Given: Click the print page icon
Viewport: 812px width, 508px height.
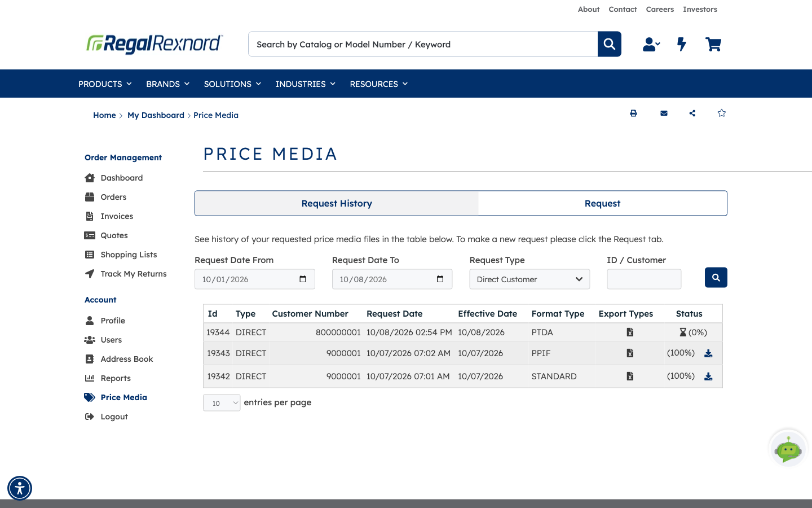Looking at the screenshot, I should point(633,113).
